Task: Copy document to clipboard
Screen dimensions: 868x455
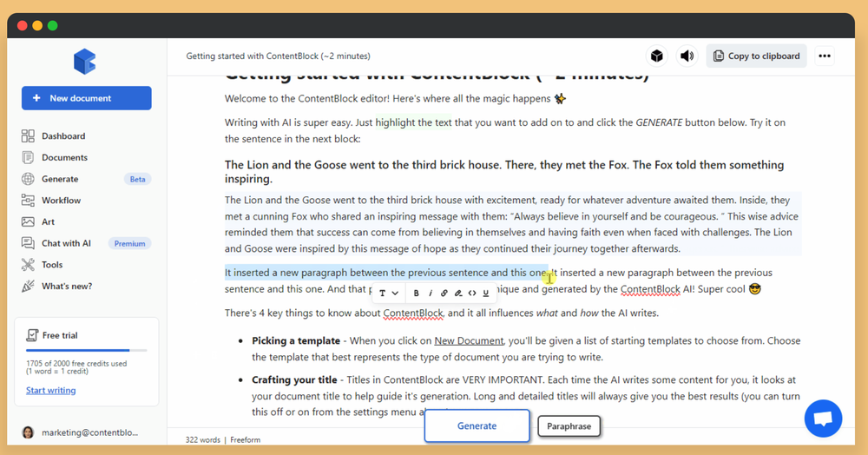Action: point(756,56)
